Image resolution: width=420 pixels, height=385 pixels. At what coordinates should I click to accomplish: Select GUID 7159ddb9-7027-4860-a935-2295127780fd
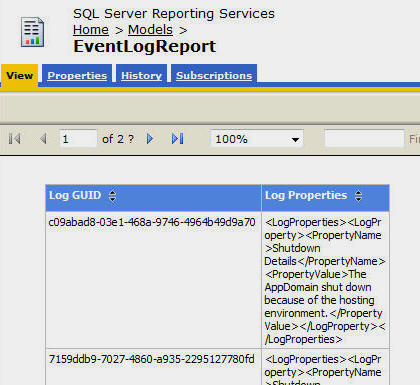click(x=152, y=359)
